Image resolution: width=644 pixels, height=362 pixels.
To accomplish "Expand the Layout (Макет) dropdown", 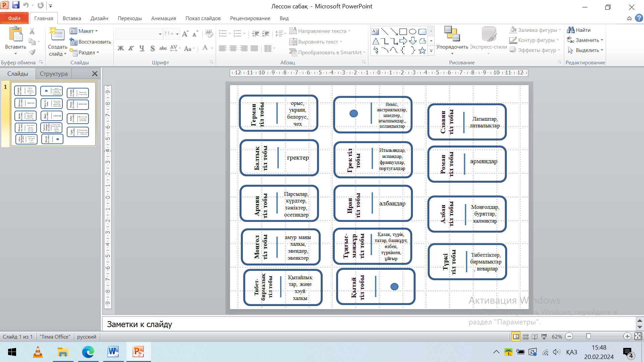I will 96,31.
